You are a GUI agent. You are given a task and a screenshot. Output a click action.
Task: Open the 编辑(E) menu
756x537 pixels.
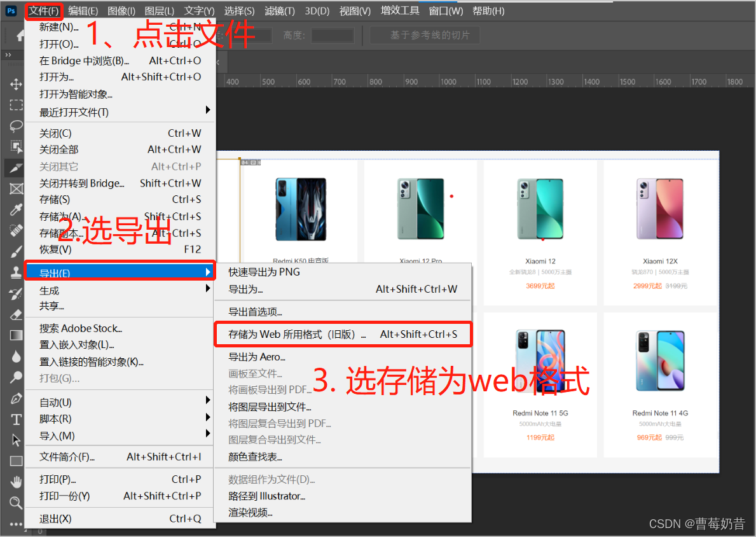83,11
